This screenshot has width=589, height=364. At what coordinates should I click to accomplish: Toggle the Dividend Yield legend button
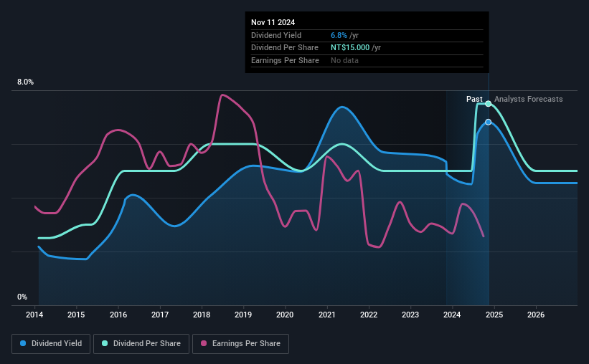click(51, 344)
